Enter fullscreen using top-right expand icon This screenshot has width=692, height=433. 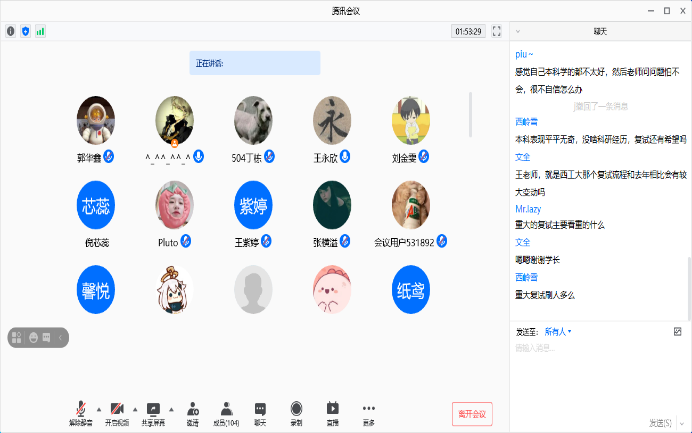496,31
